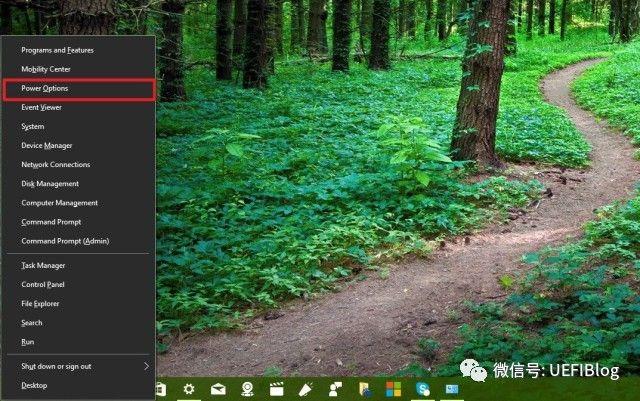This screenshot has width=640, height=401.
Task: Open Settings gear on taskbar
Action: click(x=189, y=389)
